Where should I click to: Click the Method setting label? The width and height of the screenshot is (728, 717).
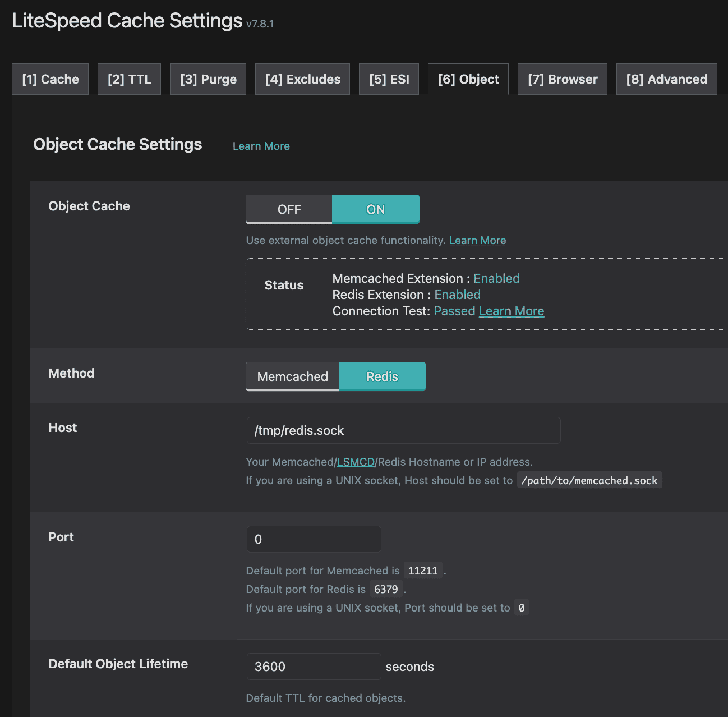[72, 373]
